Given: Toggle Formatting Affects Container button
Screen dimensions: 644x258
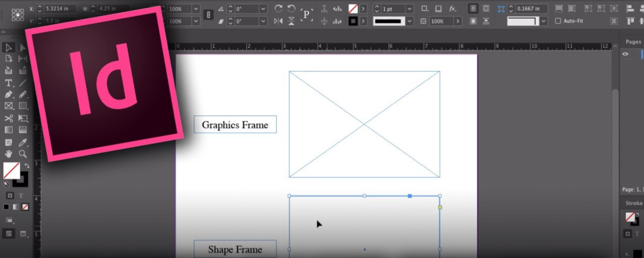Looking at the screenshot, I should [x=10, y=196].
